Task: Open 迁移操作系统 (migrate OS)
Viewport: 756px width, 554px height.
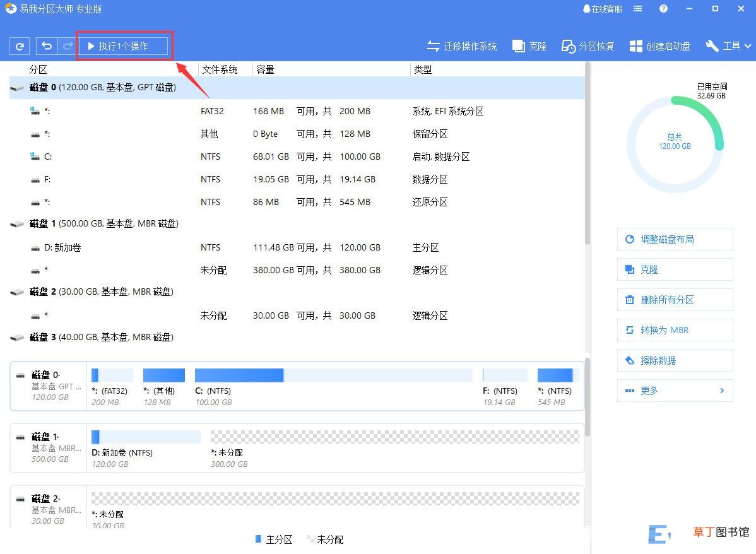Action: point(462,46)
